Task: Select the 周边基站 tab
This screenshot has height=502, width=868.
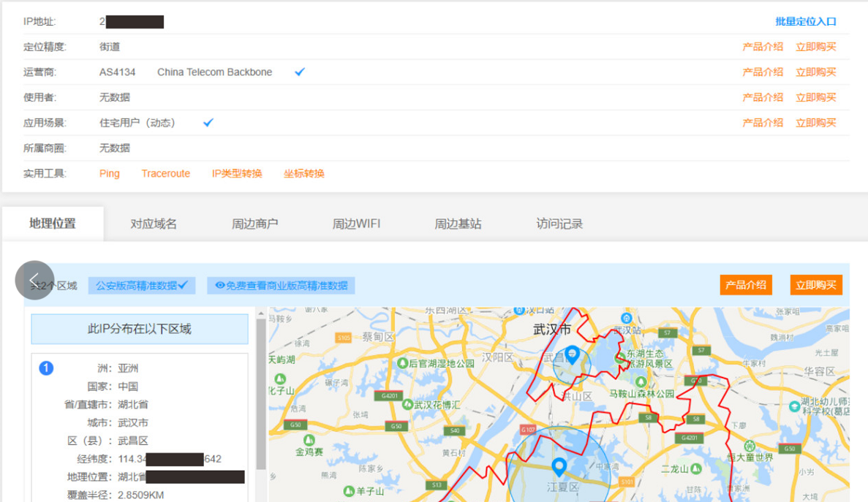Action: point(458,224)
